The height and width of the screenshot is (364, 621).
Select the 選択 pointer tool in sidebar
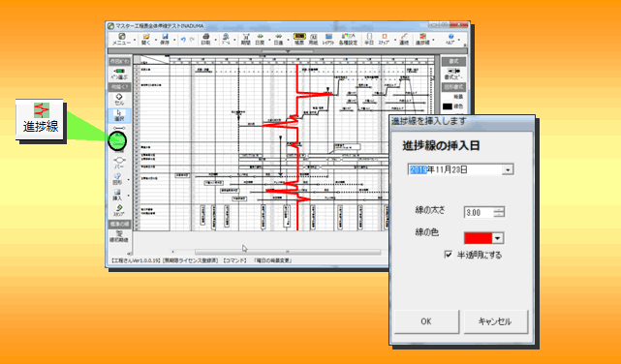point(119,115)
